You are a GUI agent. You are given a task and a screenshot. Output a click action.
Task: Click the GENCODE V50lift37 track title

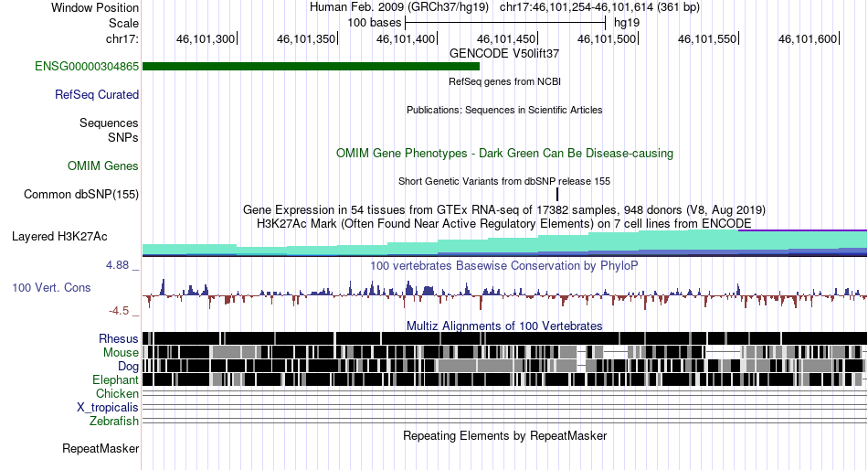coord(504,54)
